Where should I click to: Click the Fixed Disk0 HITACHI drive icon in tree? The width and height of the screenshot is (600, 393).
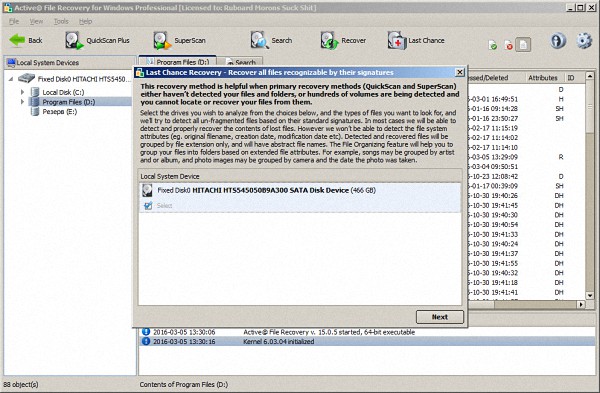click(x=26, y=78)
